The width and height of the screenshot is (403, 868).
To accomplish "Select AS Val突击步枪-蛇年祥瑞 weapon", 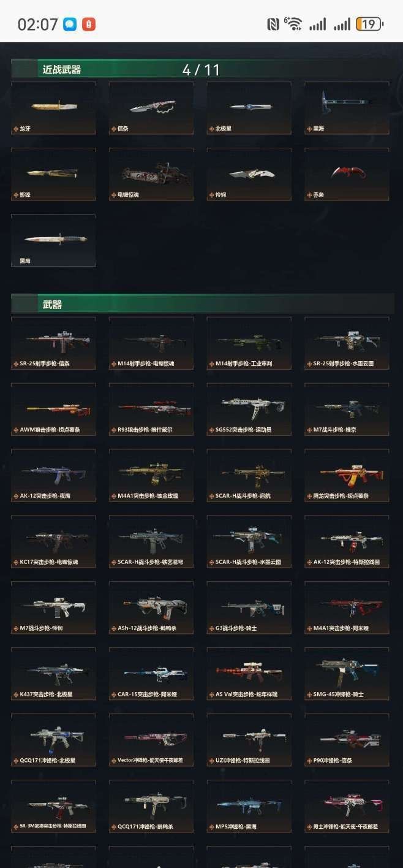I will coord(249,674).
